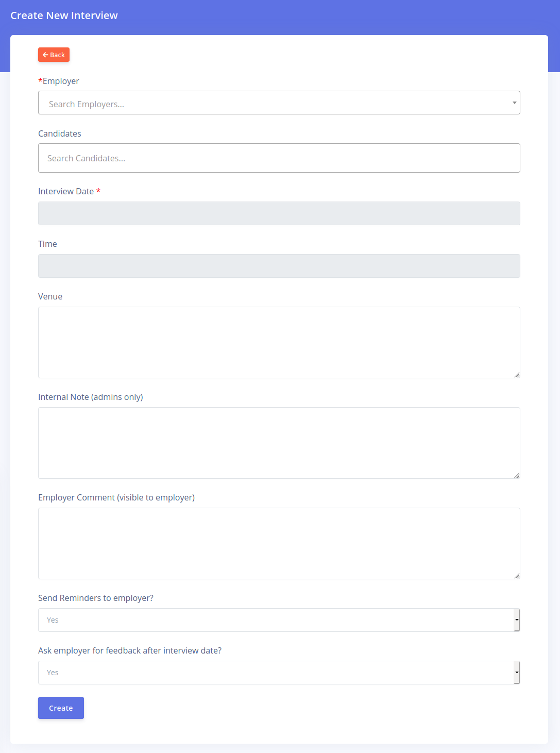Click the Create New Interview heading
The height and width of the screenshot is (753, 560).
[64, 15]
